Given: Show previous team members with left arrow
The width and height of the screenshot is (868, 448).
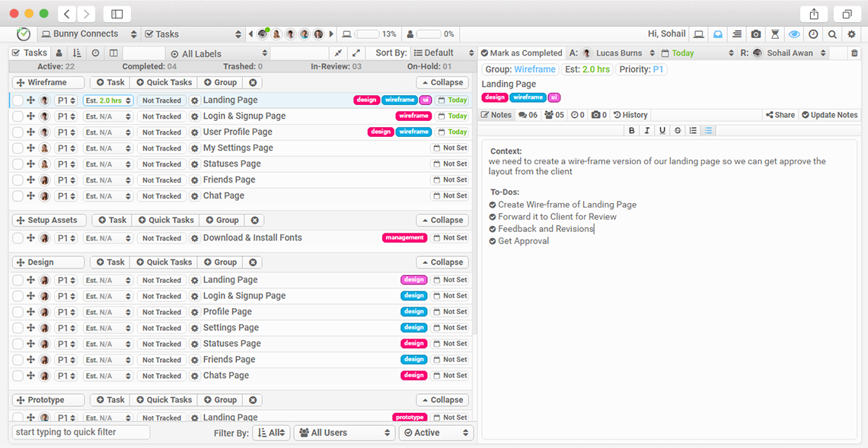Looking at the screenshot, I should pyautogui.click(x=251, y=34).
